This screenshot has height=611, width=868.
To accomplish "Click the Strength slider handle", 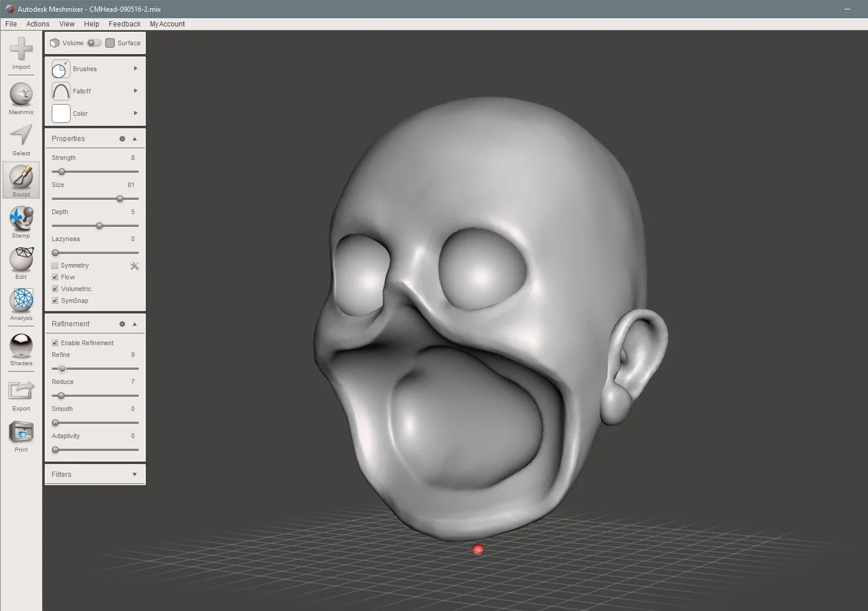I will [62, 172].
